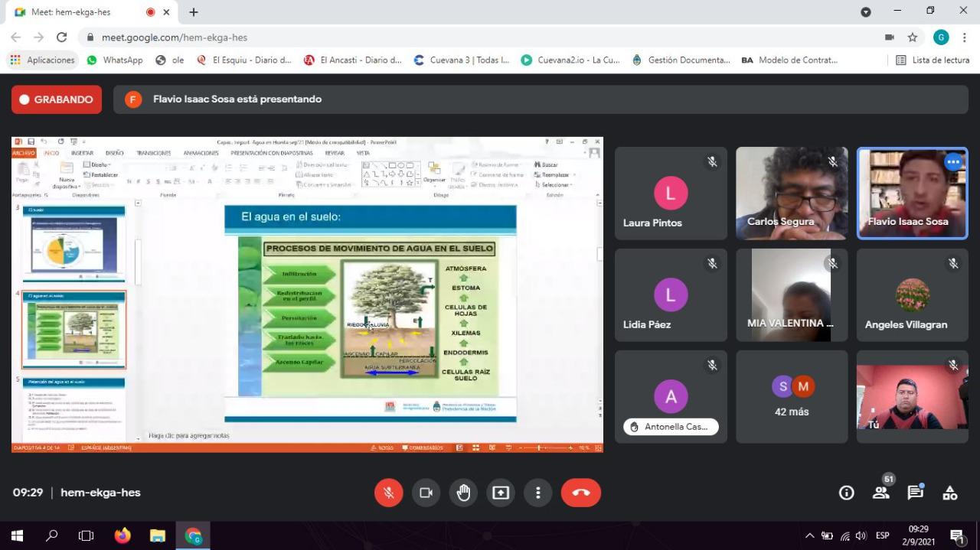
Task: Click the GRABANDO recording indicator
Action: 57,99
